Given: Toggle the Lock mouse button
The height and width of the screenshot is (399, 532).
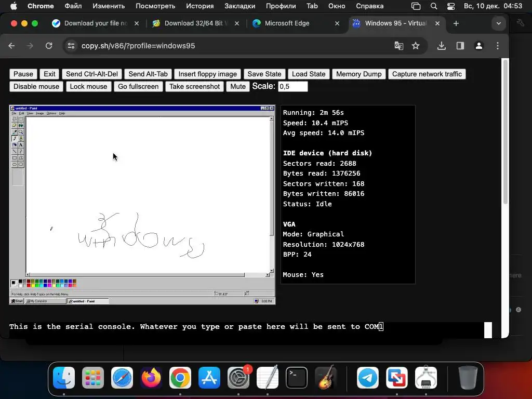Looking at the screenshot, I should click(88, 87).
